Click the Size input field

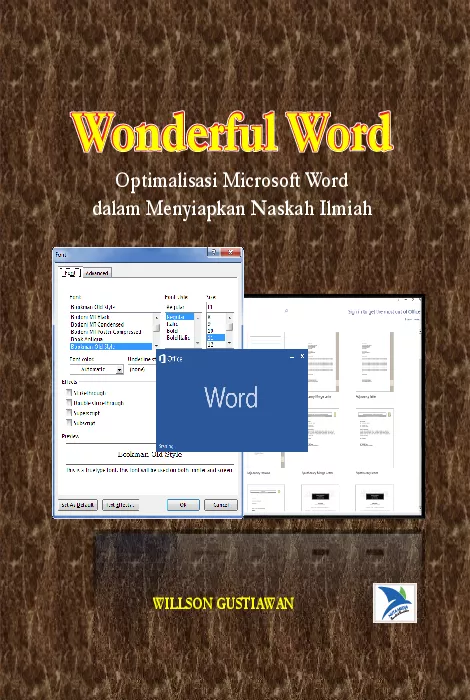click(x=220, y=307)
